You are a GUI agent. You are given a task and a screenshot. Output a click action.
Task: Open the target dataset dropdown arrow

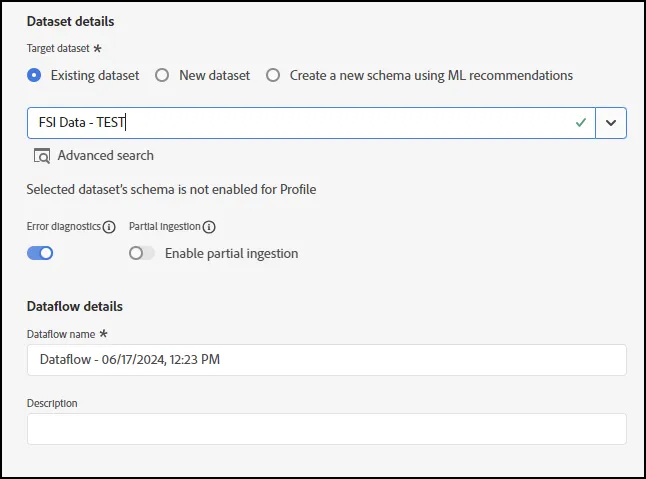click(x=611, y=123)
